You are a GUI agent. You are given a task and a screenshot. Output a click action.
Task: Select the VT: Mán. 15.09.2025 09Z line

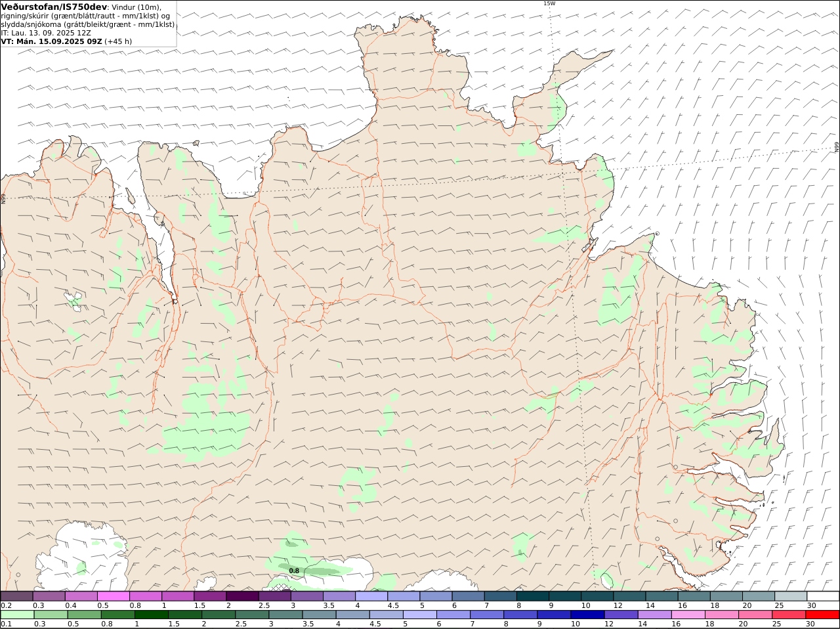[x=52, y=41]
